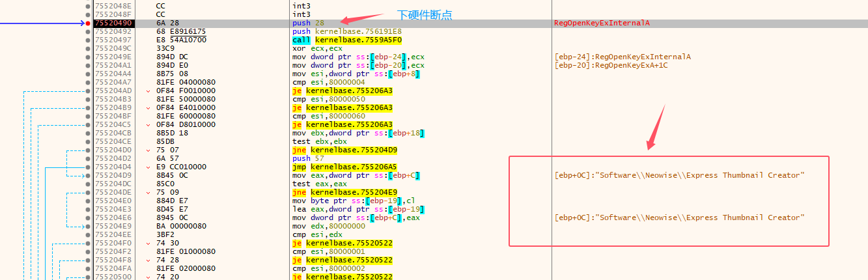Select the 'cmp esi,80000001' instruction
This screenshot has width=868, height=280.
(329, 251)
